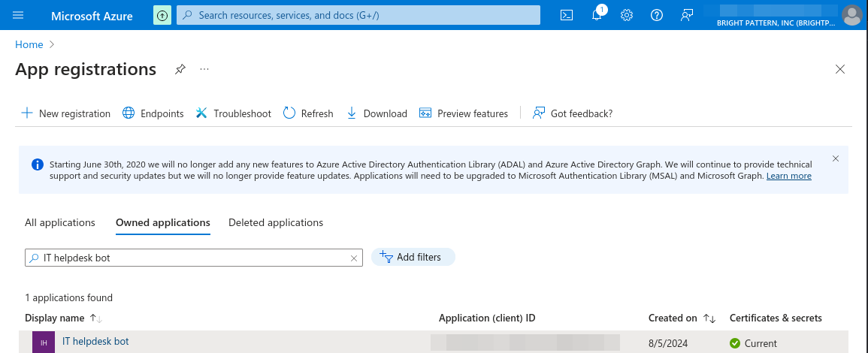
Task: Clear the search filter text
Action: point(354,258)
